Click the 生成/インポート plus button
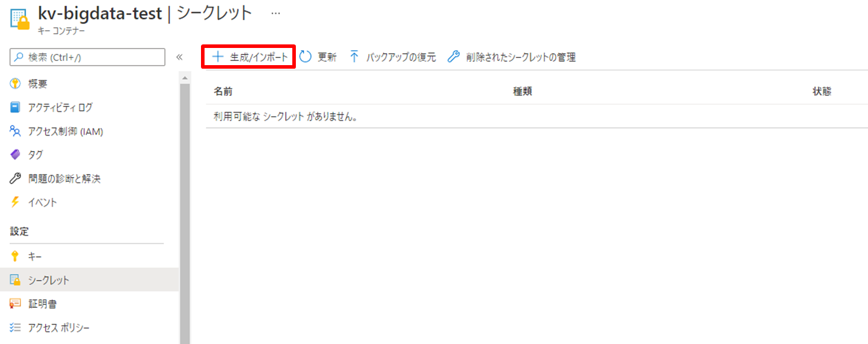Image resolution: width=868 pixels, height=344 pixels. pos(218,57)
